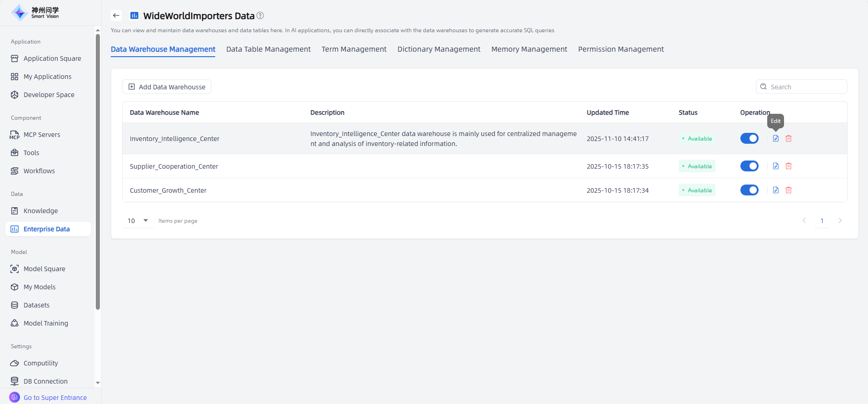868x404 pixels.
Task: Follow the Go to Super Entrance link
Action: click(55, 398)
